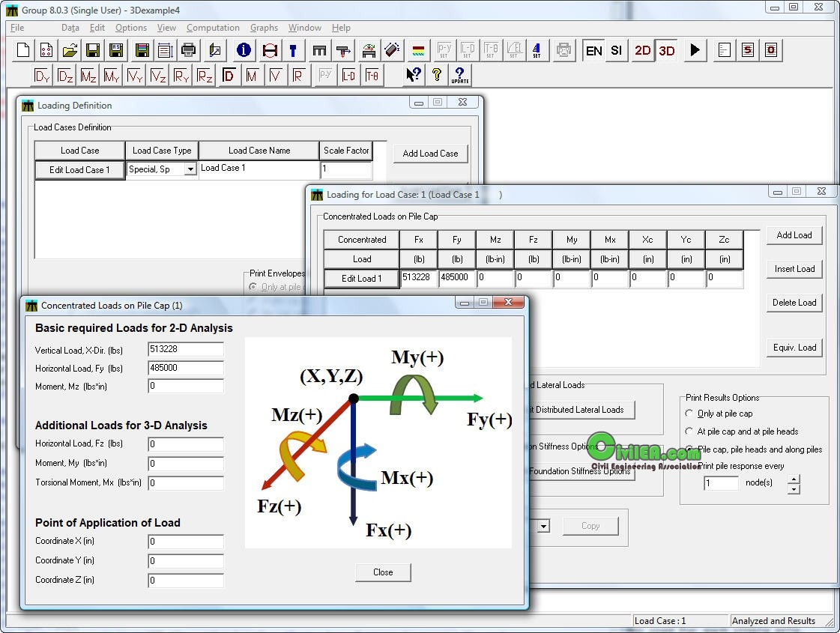Click the node(s) stepper arrows
The height and width of the screenshot is (633, 840).
click(794, 484)
